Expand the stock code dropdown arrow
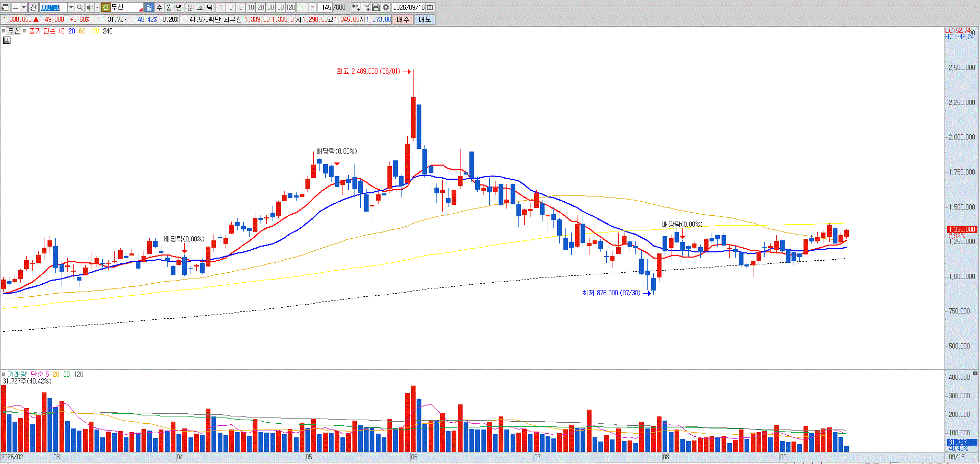980x464 pixels. [x=72, y=7]
